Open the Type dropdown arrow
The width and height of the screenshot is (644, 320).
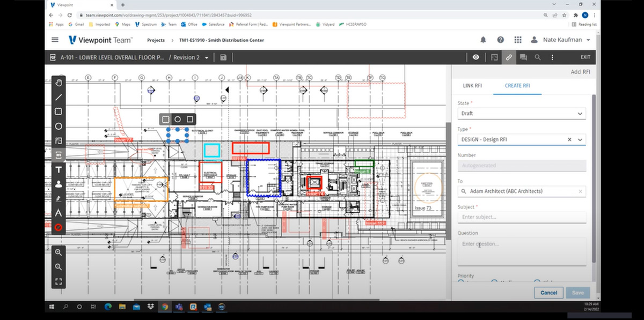pos(580,139)
